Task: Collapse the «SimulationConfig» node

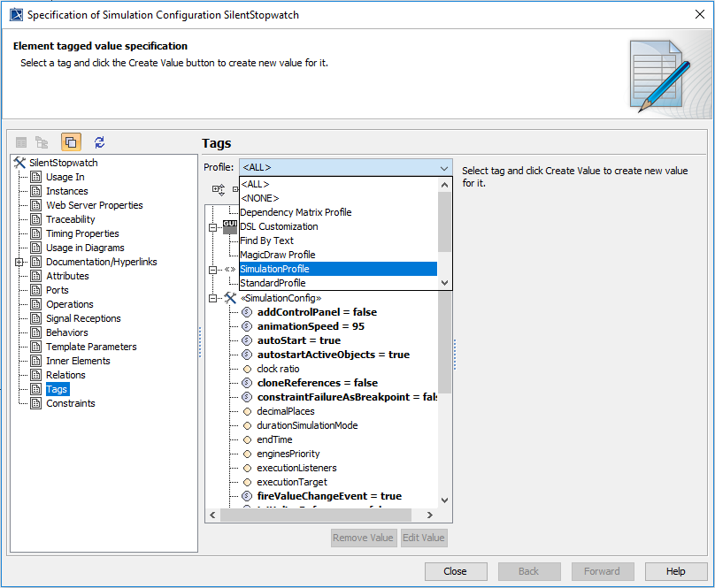Action: tap(212, 299)
